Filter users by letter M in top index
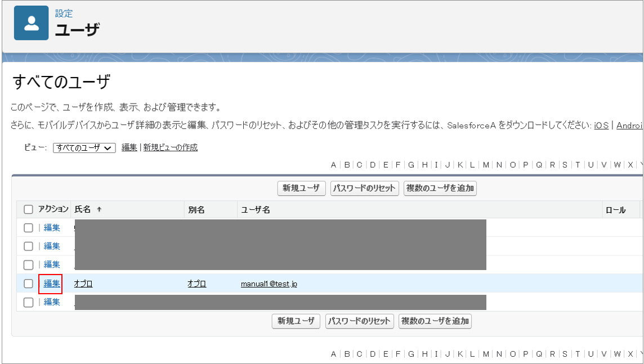Image resolution: width=644 pixels, height=364 pixels. (486, 165)
